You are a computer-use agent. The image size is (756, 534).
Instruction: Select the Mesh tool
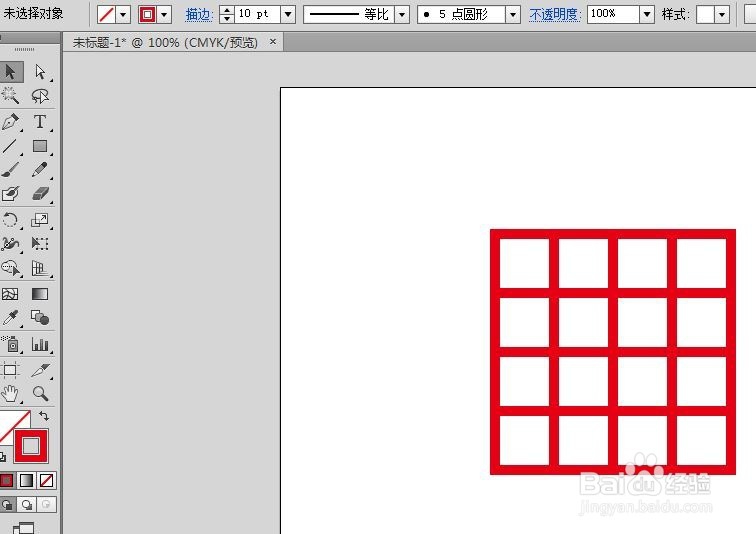[11, 294]
